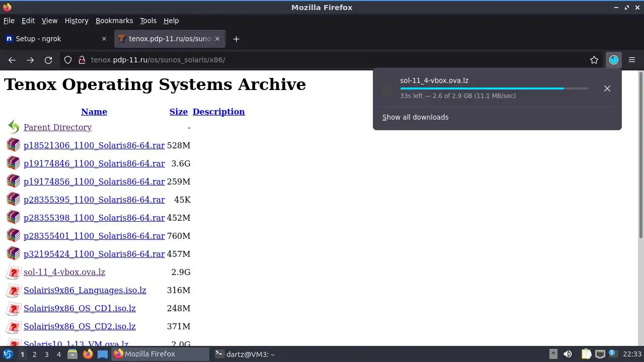Sort listing by the Name column

(94, 112)
